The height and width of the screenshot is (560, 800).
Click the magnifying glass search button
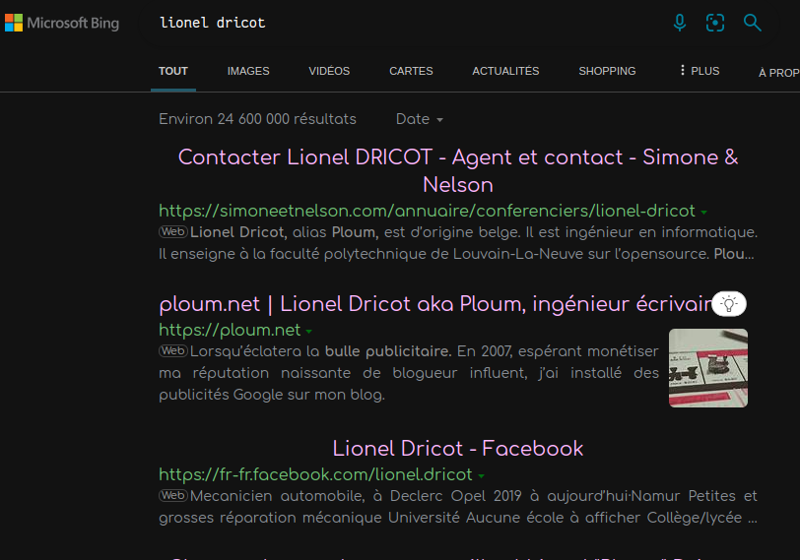point(752,22)
